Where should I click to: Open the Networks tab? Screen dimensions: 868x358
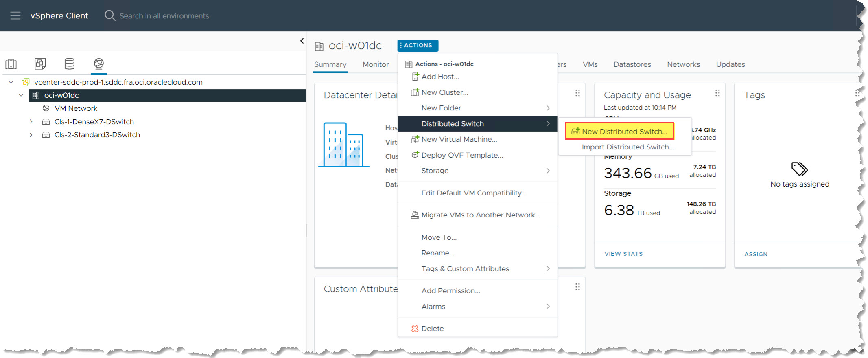tap(683, 64)
